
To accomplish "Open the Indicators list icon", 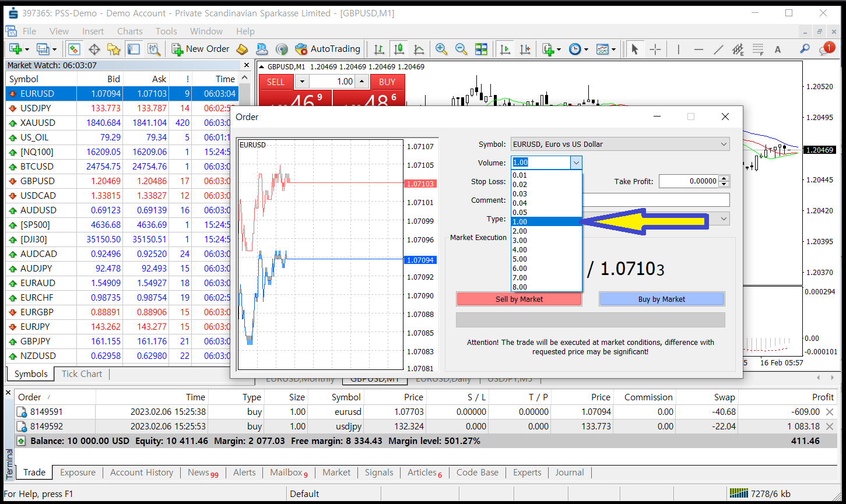I will coord(548,50).
